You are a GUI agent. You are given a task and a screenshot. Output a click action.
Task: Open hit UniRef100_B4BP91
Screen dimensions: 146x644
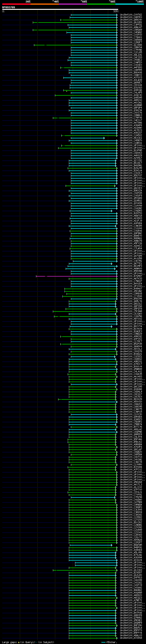click(x=131, y=548)
